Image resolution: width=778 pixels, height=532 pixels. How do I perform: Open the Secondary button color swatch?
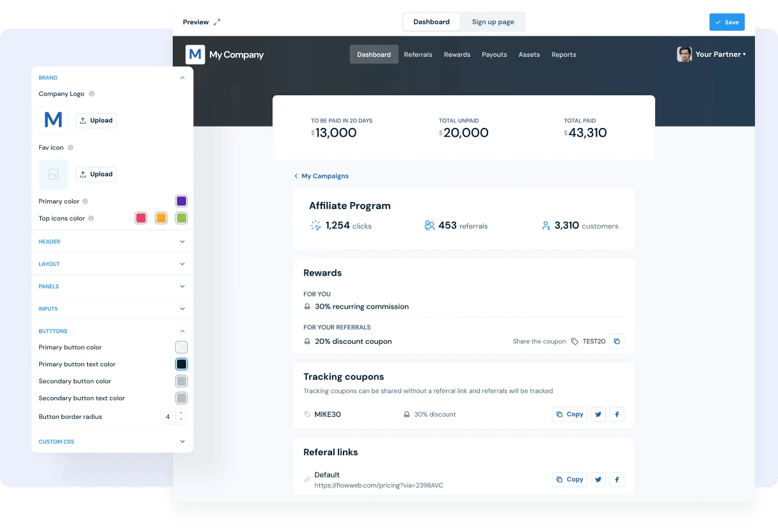(182, 381)
